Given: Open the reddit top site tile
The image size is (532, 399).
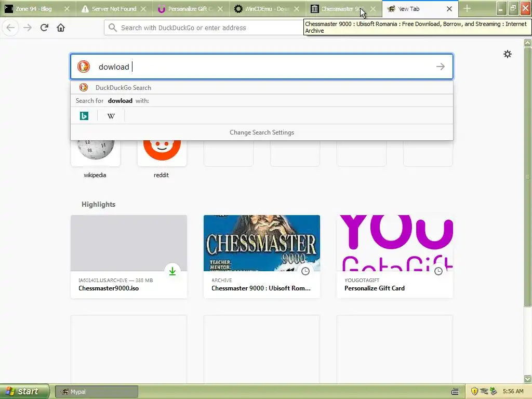Looking at the screenshot, I should click(162, 153).
